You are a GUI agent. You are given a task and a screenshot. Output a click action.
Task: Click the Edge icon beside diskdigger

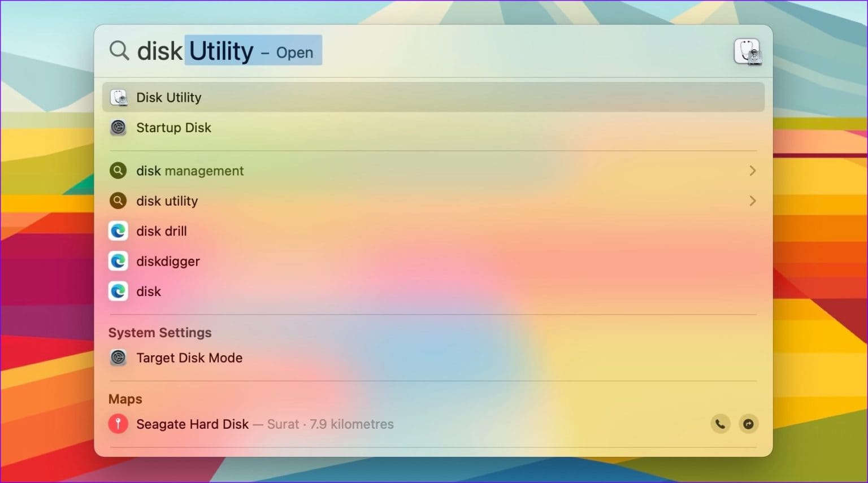pos(118,261)
